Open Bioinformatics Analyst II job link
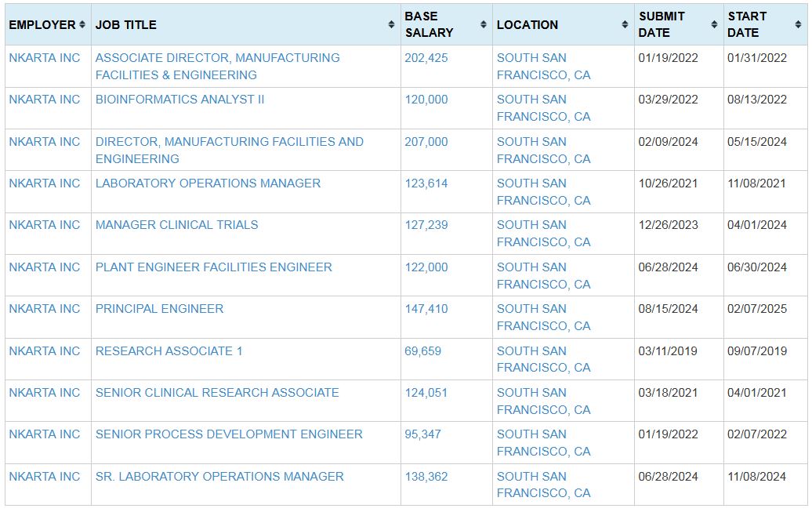 tap(179, 100)
